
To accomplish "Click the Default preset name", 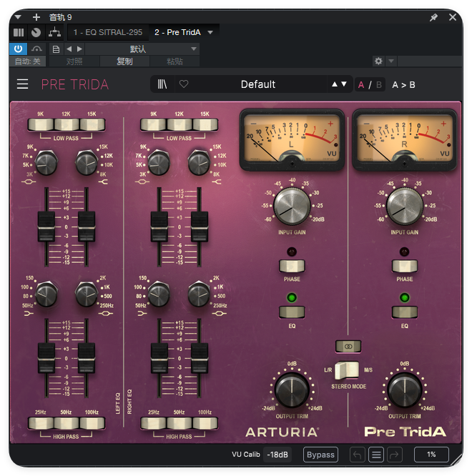I will click(258, 84).
